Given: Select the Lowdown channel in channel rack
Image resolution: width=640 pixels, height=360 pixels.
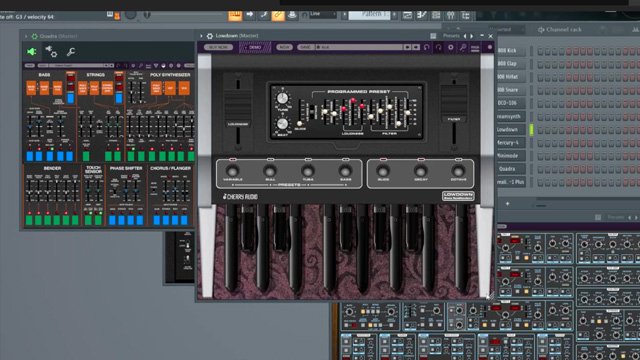Looking at the screenshot, I should point(511,129).
